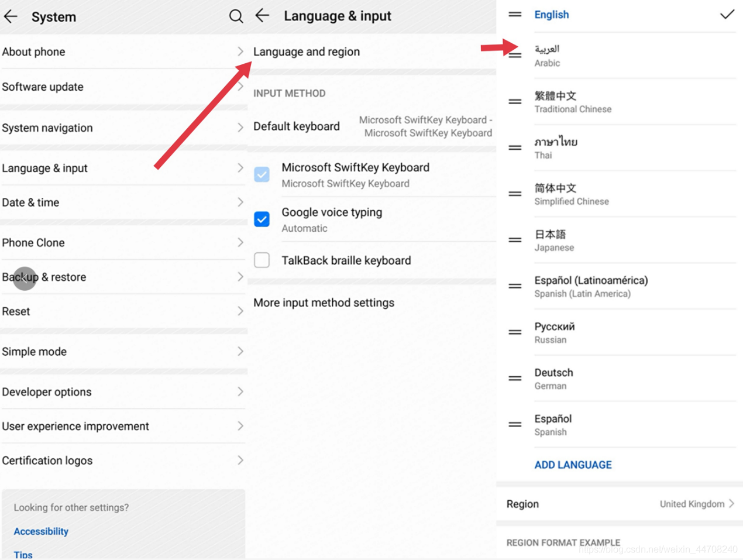Uncheck Google voice typing
743x560 pixels.
pyautogui.click(x=262, y=219)
